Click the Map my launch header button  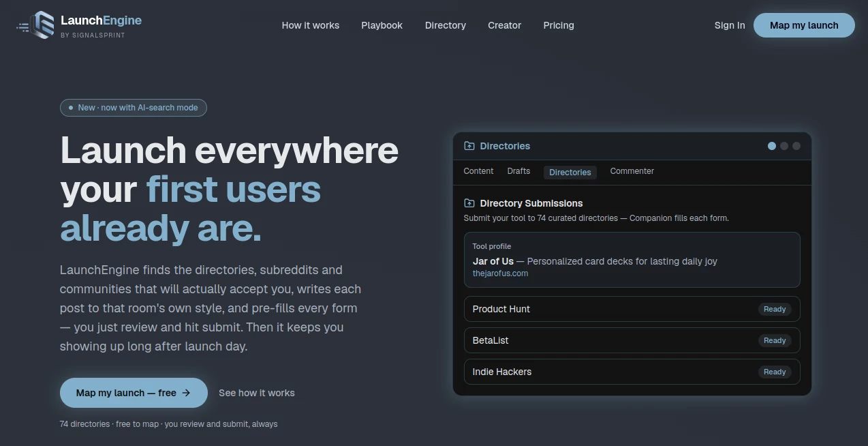[x=804, y=25]
